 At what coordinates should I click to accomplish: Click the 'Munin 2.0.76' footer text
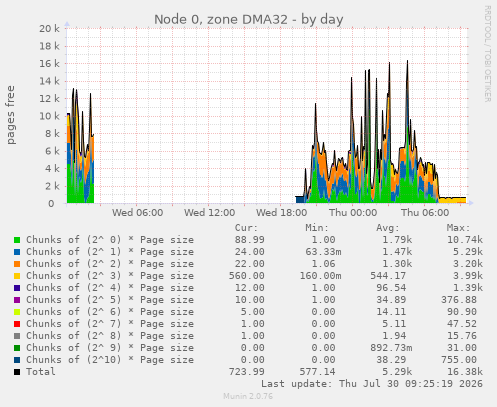point(248,396)
